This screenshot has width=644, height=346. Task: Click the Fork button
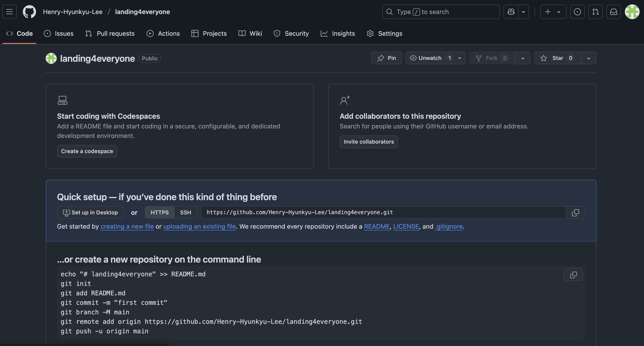pos(492,58)
